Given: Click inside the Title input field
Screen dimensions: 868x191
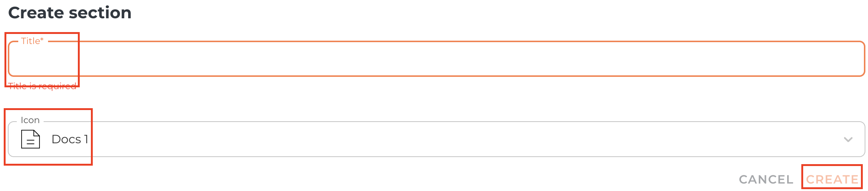Looking at the screenshot, I should click(436, 59).
